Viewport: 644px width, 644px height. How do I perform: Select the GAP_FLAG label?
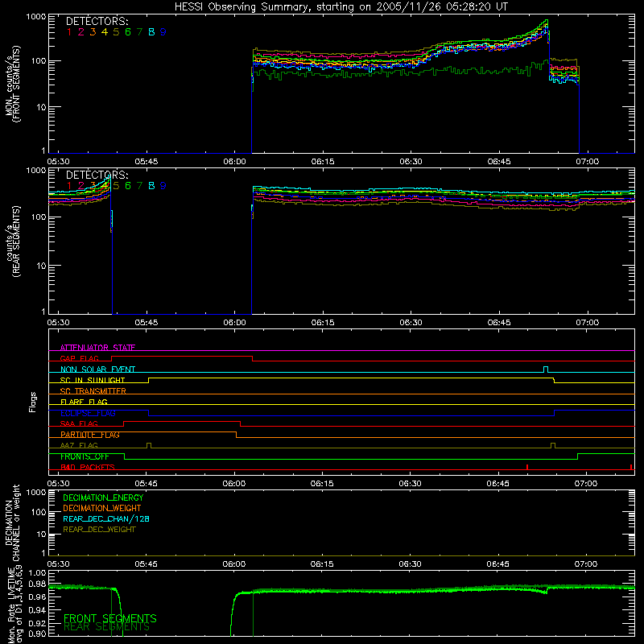79,358
